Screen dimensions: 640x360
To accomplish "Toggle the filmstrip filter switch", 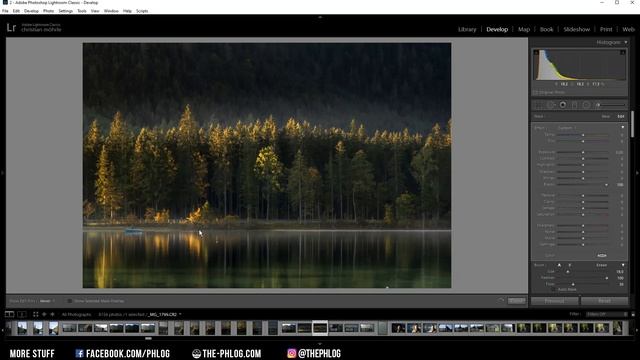I will tap(633, 314).
